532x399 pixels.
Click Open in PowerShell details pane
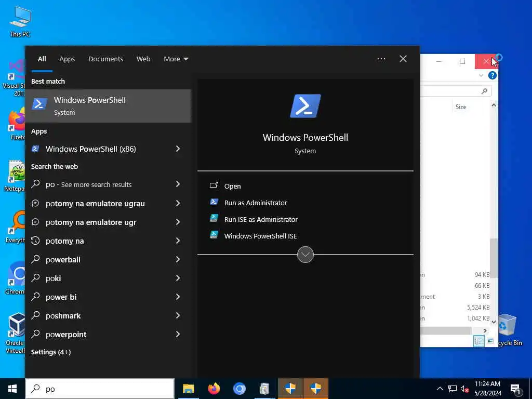232,186
